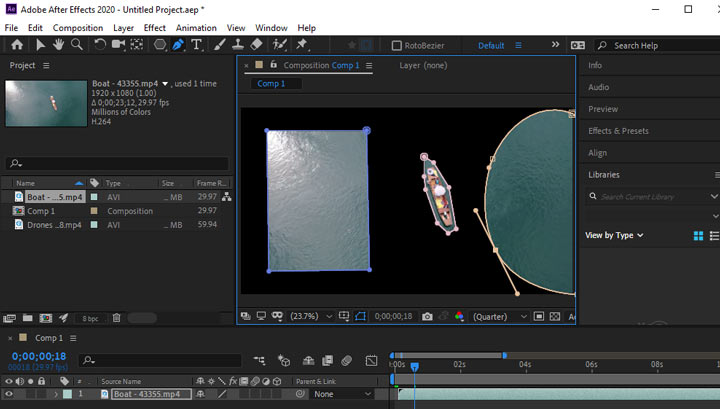Open the Animation menu

click(x=196, y=28)
